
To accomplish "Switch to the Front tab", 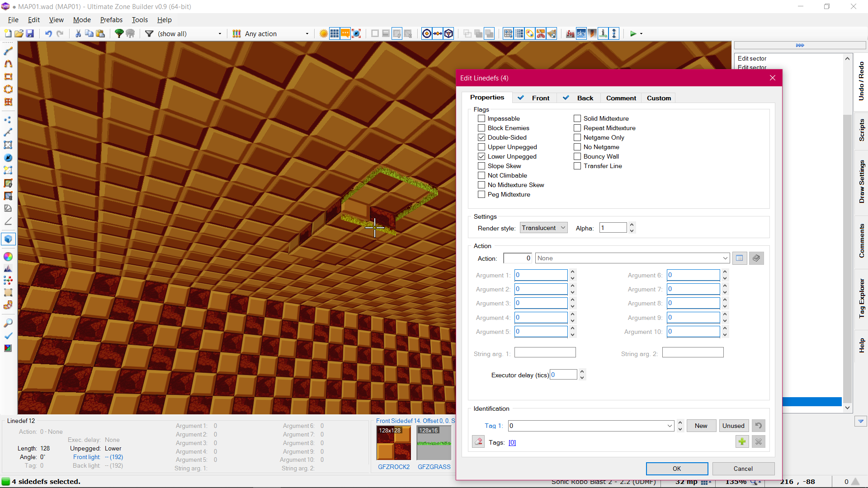I will tap(534, 98).
